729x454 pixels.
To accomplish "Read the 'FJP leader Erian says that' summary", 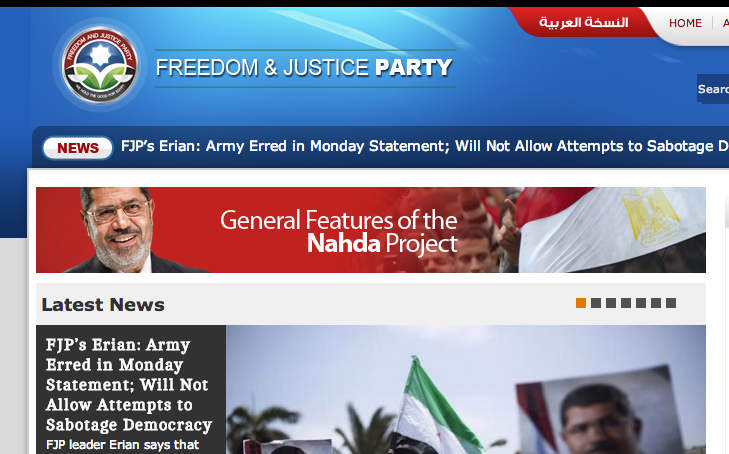I will pyautogui.click(x=122, y=445).
